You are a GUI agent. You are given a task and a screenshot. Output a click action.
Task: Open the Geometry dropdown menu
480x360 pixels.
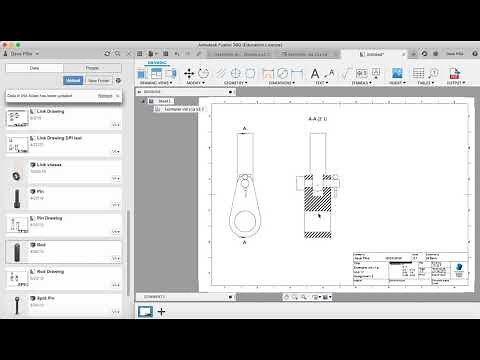pos(236,83)
